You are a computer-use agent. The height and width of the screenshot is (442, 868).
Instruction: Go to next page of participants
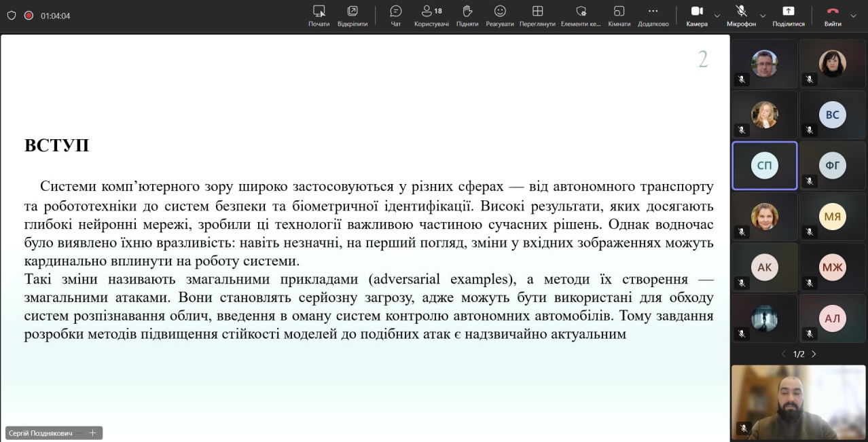coord(814,354)
